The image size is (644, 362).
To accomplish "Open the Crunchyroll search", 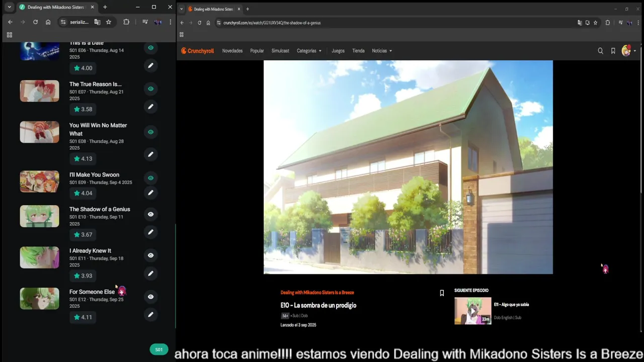I will pyautogui.click(x=600, y=51).
